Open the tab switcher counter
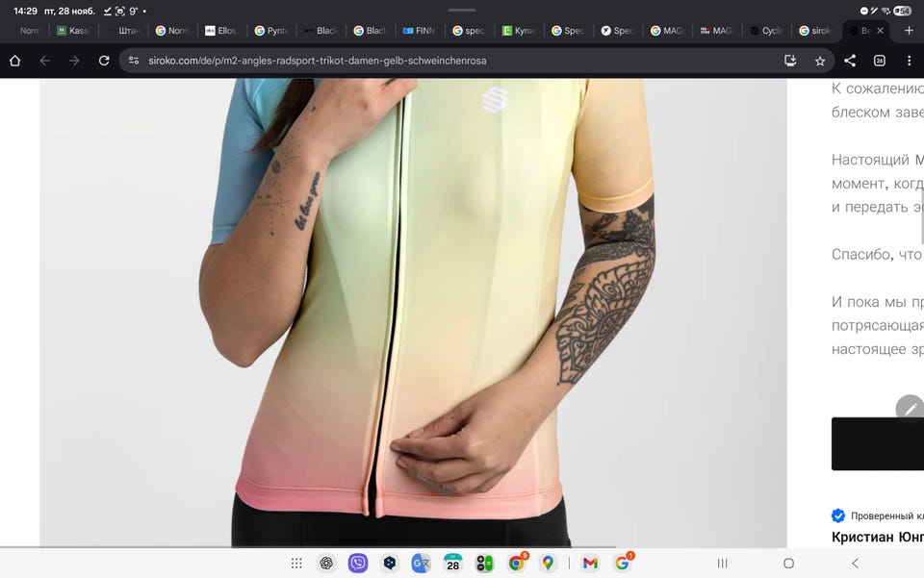Viewport: 924px width, 578px height. click(x=879, y=61)
